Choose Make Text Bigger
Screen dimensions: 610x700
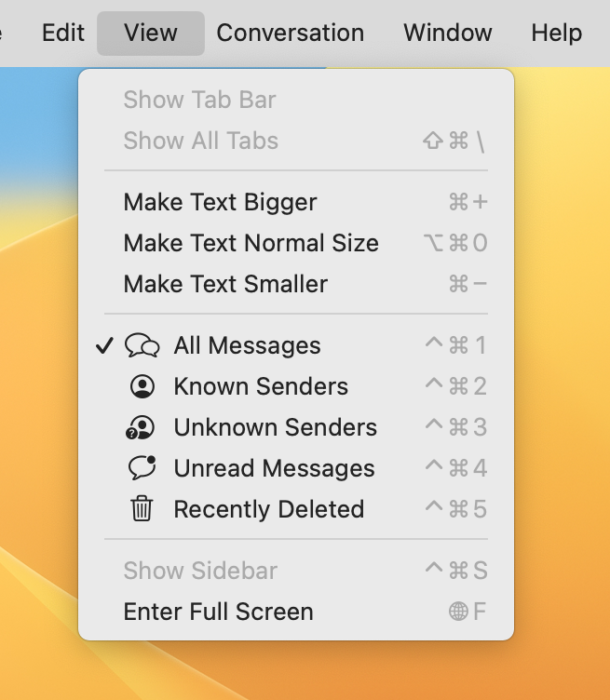coord(296,202)
